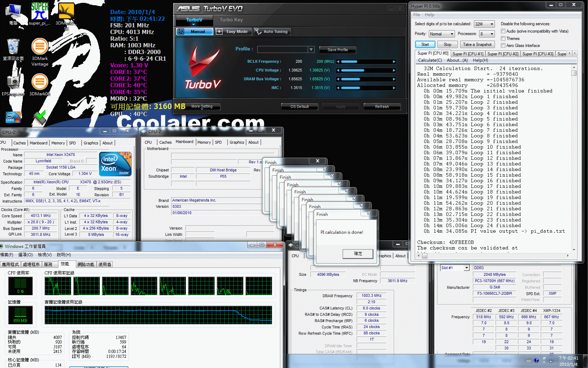
Task: Select Manual mode in TurboV
Action: pos(195,32)
